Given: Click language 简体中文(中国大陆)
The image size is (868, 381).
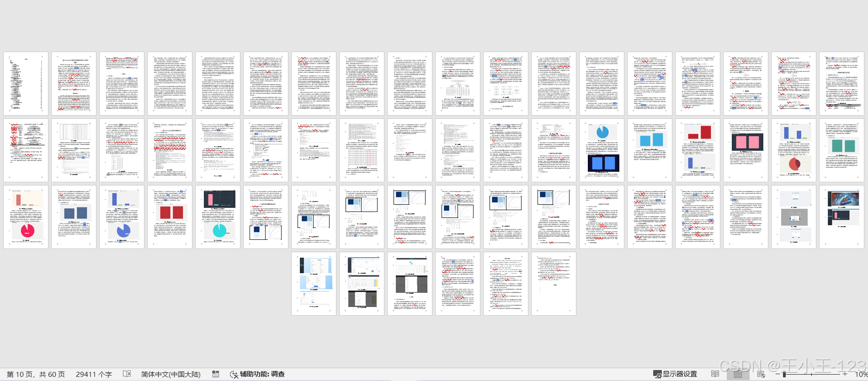Looking at the screenshot, I should click(170, 374).
